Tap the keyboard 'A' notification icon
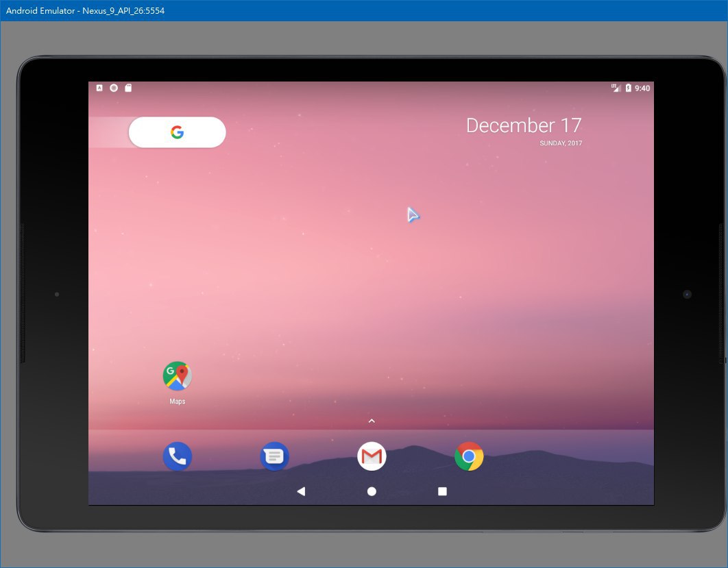This screenshot has height=568, width=728. tap(99, 88)
